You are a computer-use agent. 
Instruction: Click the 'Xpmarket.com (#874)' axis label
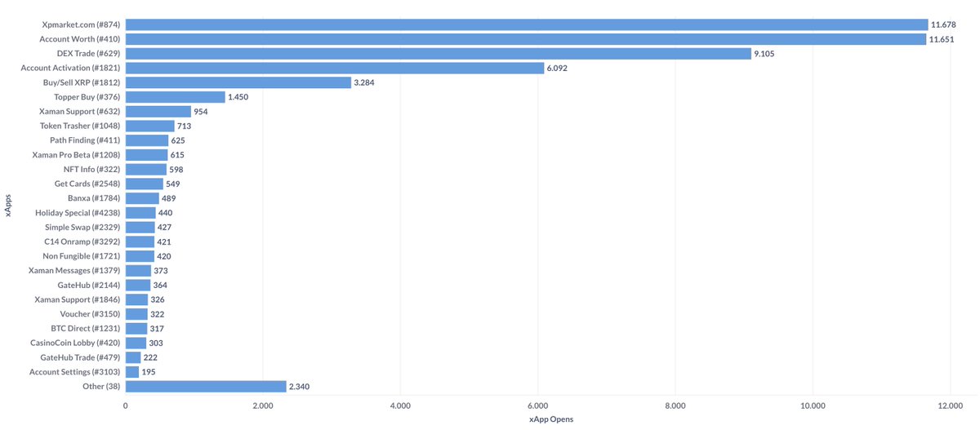coord(81,24)
